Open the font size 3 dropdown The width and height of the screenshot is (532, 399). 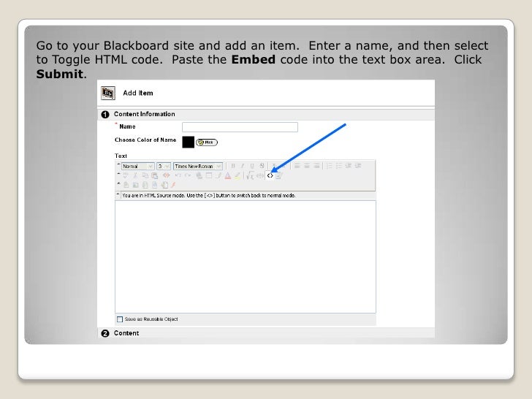(x=164, y=167)
